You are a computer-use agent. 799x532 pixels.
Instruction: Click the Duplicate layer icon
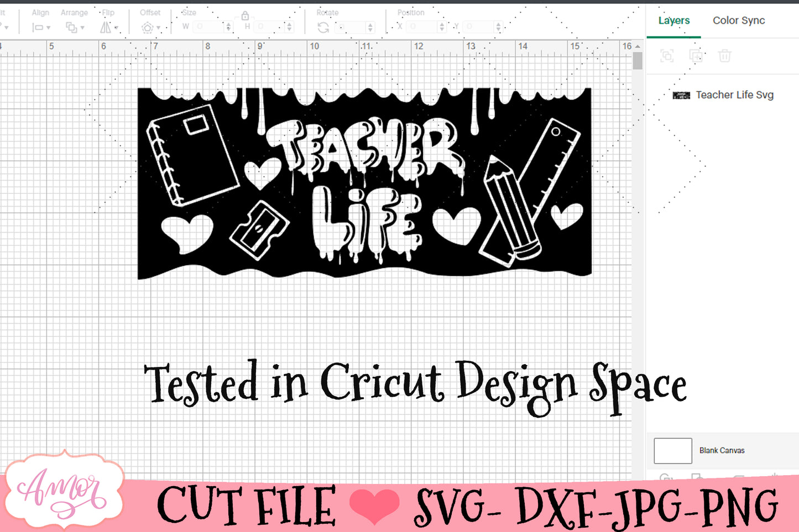click(696, 55)
